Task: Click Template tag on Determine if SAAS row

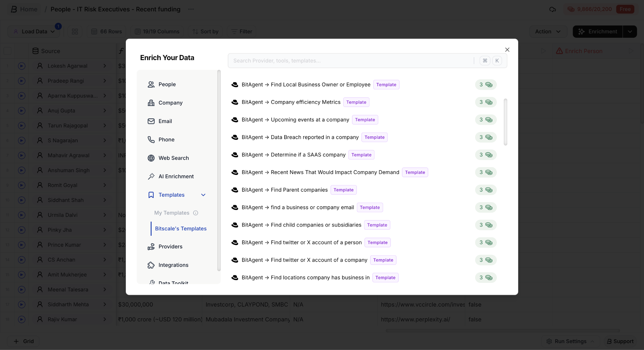Action: coord(361,155)
